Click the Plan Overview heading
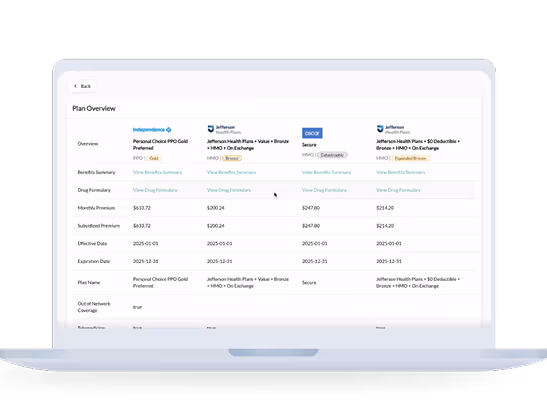Viewport: 547px width, 400px height. point(94,108)
